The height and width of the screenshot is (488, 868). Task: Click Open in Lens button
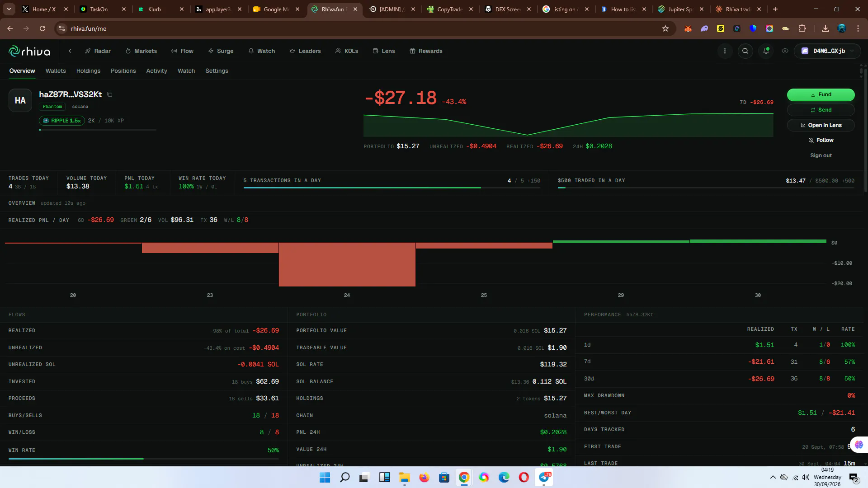(821, 125)
